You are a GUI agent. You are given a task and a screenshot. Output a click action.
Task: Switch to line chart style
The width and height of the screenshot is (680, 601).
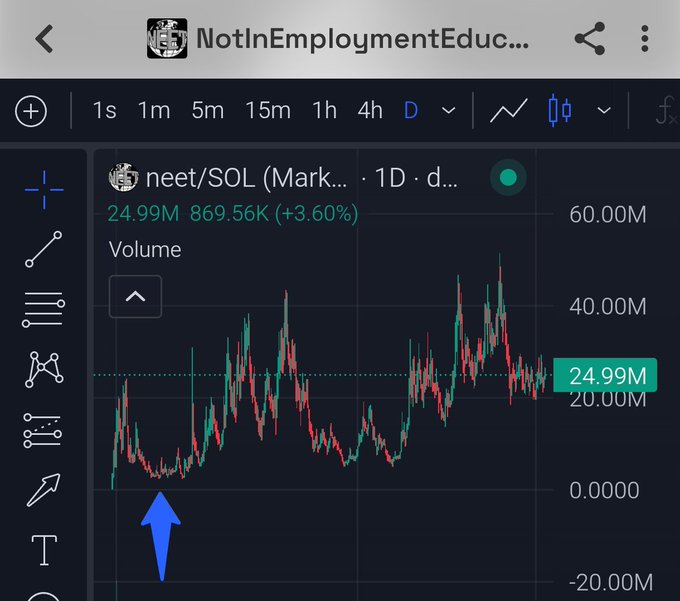click(509, 111)
